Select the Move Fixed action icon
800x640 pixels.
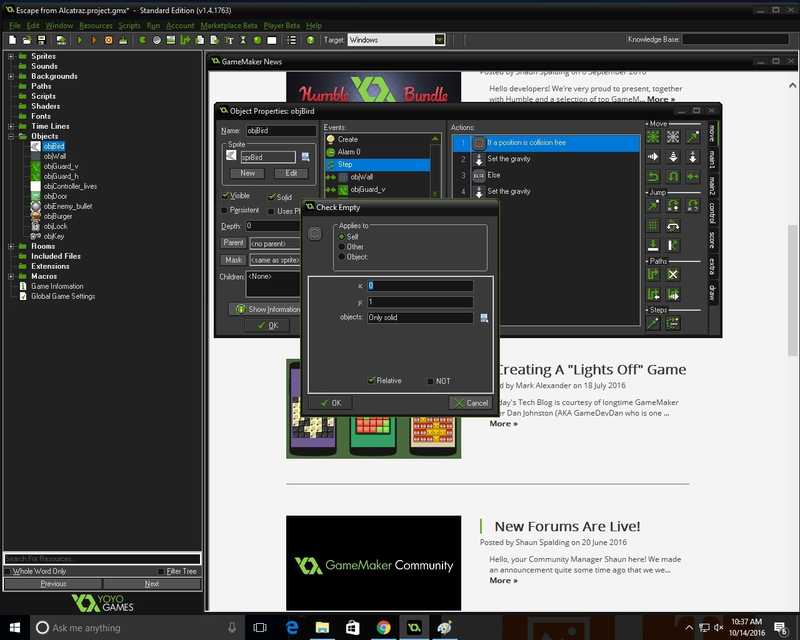click(x=653, y=137)
